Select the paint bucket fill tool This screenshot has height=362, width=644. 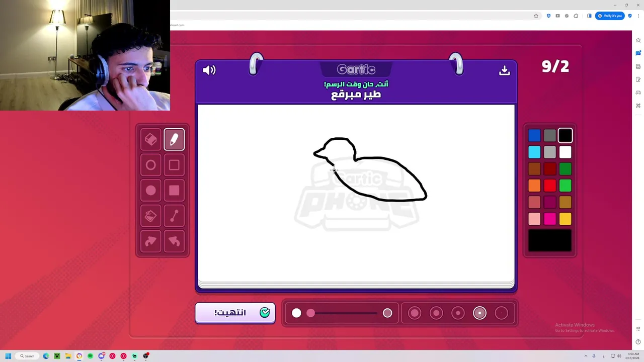(x=151, y=216)
